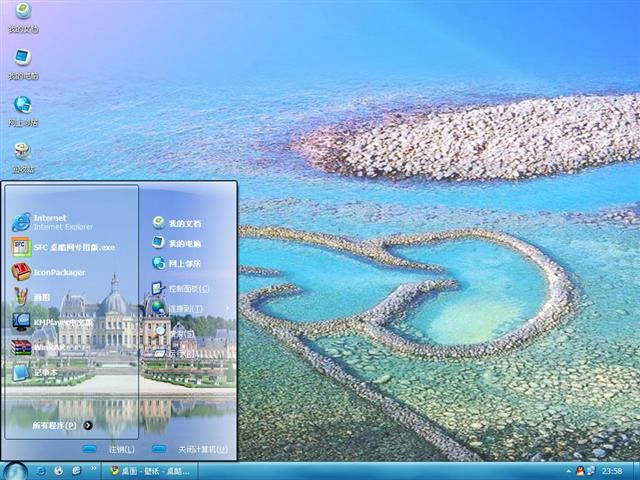Click the third quick launch icon
This screenshot has height=480, width=640.
coord(76,471)
